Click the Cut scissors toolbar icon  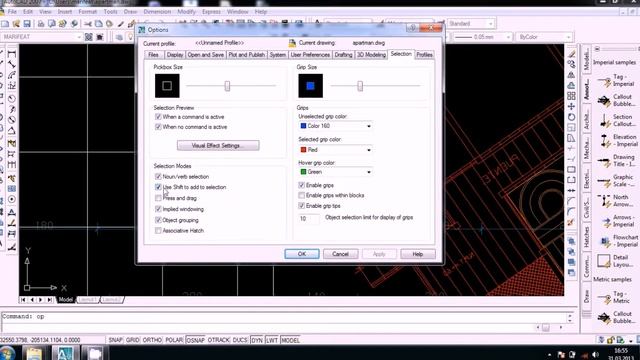(88, 24)
